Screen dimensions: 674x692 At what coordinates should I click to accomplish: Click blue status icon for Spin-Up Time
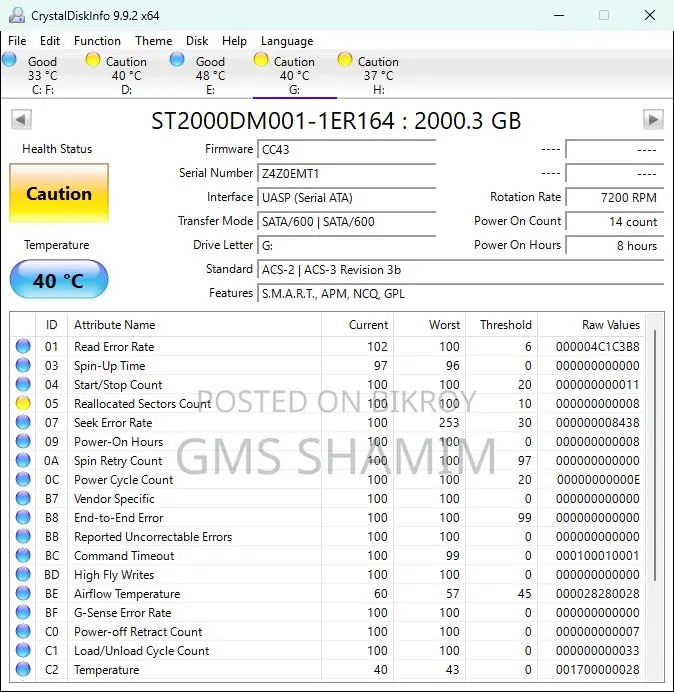pos(23,365)
